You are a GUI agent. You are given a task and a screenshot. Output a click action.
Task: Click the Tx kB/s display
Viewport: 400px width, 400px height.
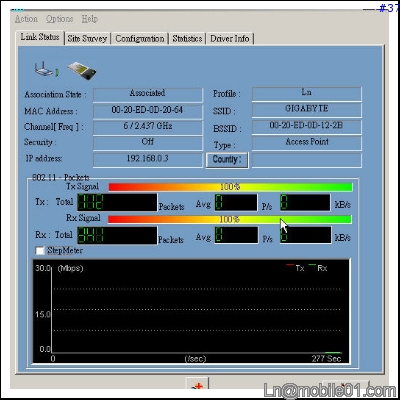(305, 202)
